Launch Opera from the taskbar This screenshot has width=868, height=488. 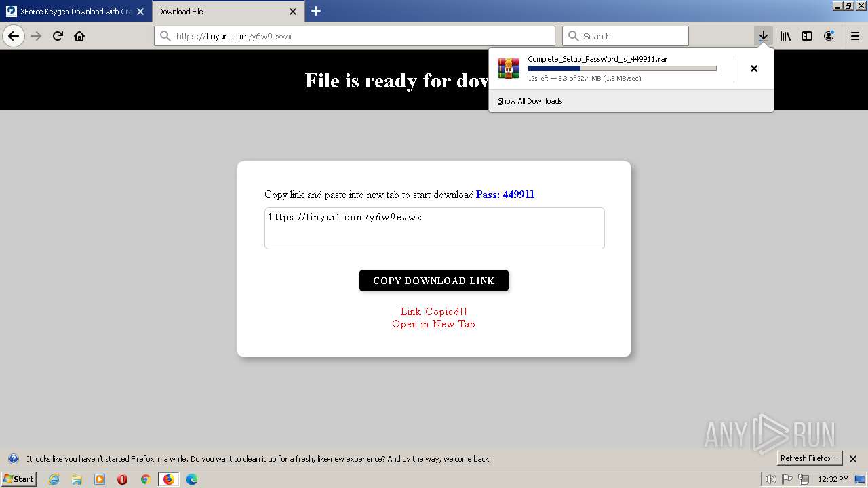(122, 479)
